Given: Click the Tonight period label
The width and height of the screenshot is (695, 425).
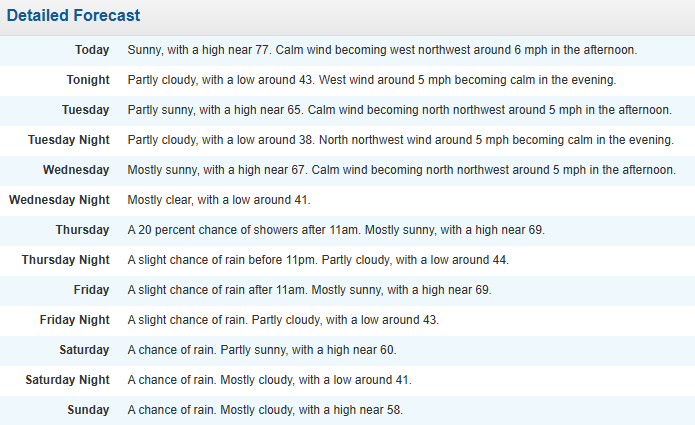Looking at the screenshot, I should tap(88, 80).
